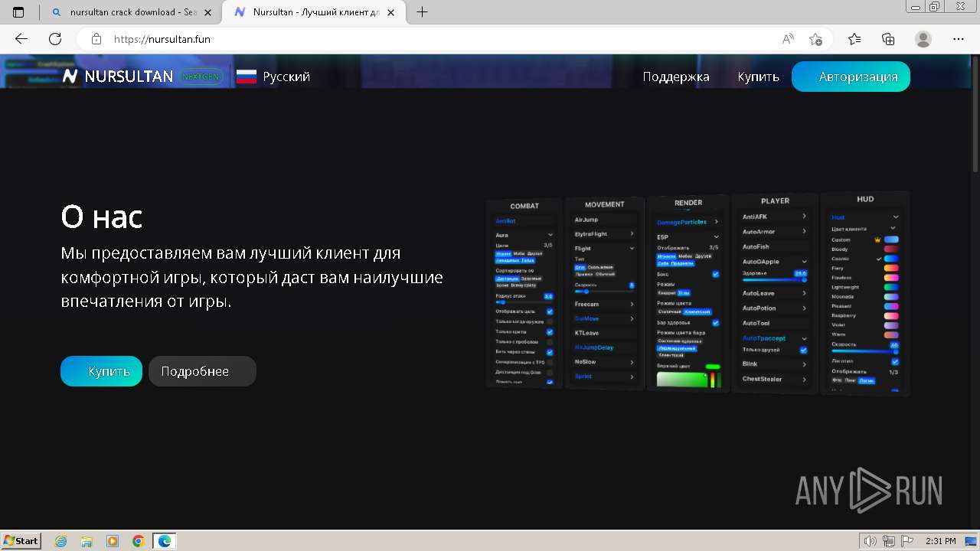980x551 pixels.
Task: Launch Internet Explorer from the taskbar
Action: tap(60, 541)
